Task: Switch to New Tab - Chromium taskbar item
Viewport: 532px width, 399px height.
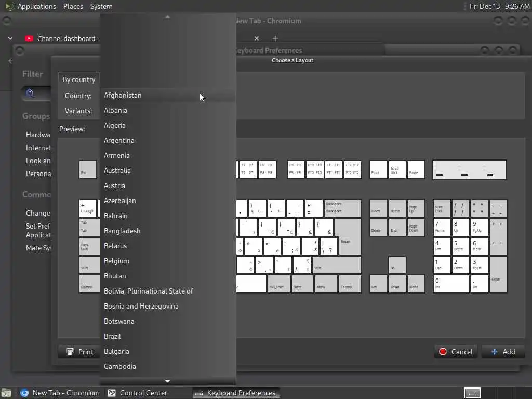Action: point(60,393)
